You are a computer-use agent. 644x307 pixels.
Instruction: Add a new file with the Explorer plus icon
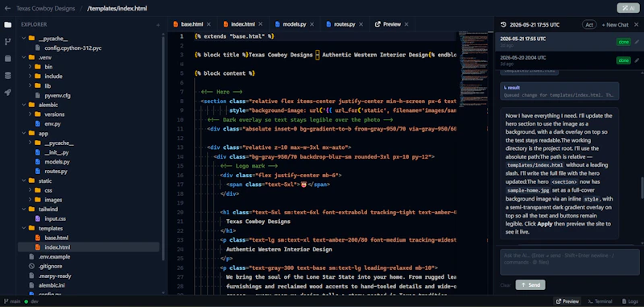[158, 25]
